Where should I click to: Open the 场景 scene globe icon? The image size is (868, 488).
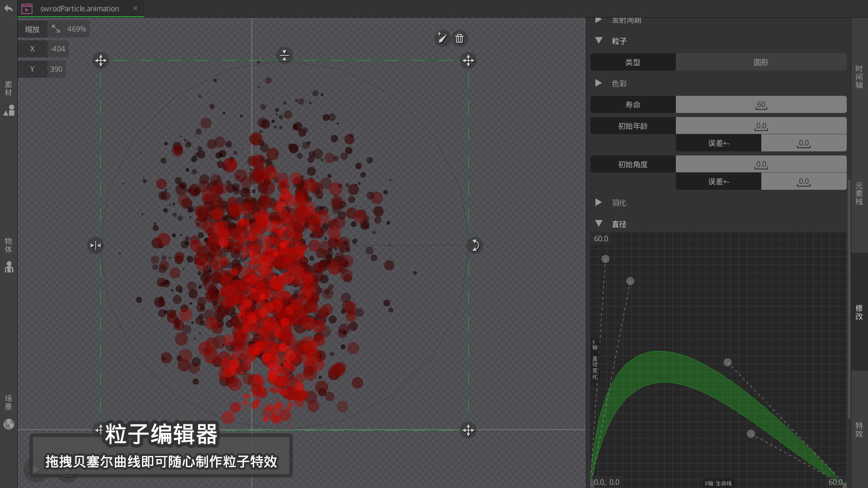pos(9,424)
